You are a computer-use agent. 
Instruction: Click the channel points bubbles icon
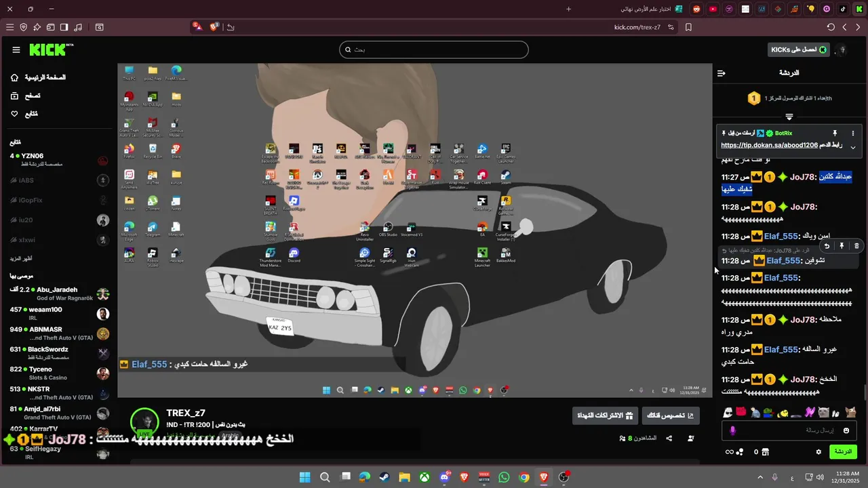[x=741, y=451]
